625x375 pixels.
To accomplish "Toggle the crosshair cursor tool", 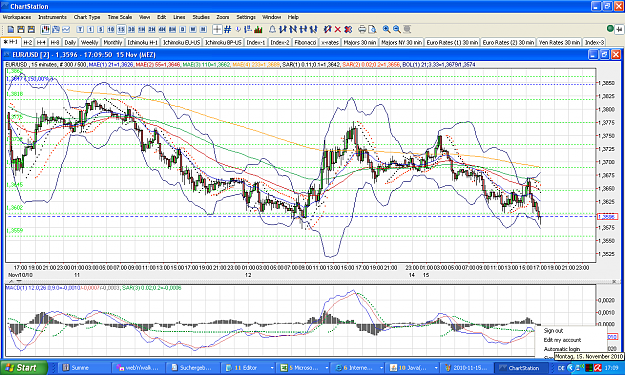I will pyautogui.click(x=217, y=29).
